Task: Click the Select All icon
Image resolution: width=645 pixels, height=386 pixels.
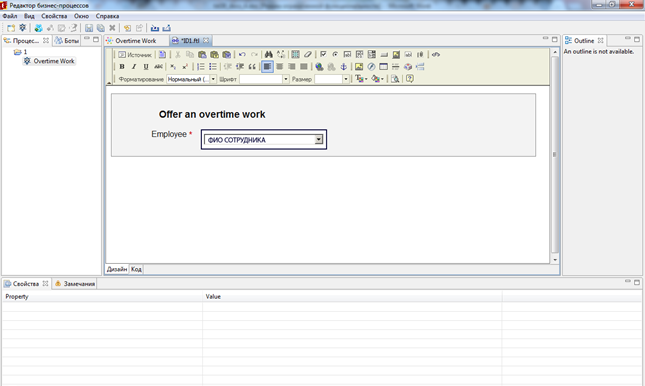Action: coord(295,54)
